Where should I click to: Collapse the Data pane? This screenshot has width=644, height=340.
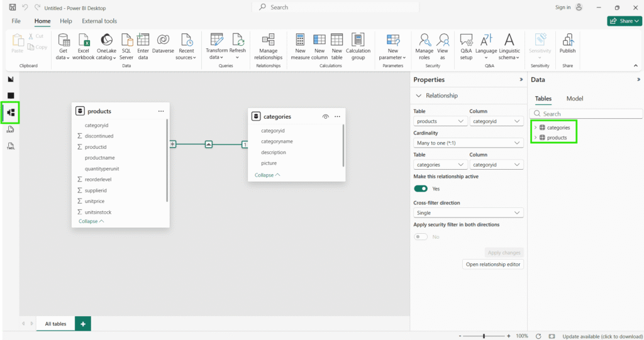638,80
